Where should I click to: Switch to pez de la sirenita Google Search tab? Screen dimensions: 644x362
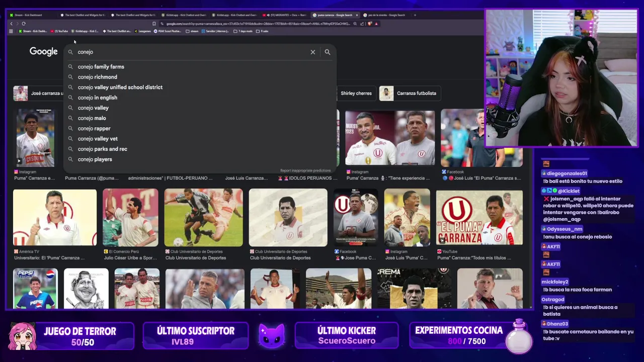point(384,15)
